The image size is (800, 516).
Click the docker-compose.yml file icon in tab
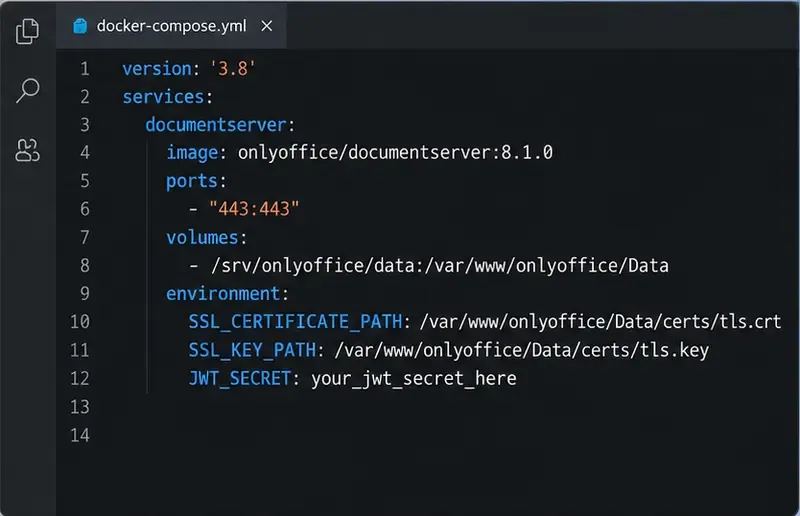pos(80,26)
